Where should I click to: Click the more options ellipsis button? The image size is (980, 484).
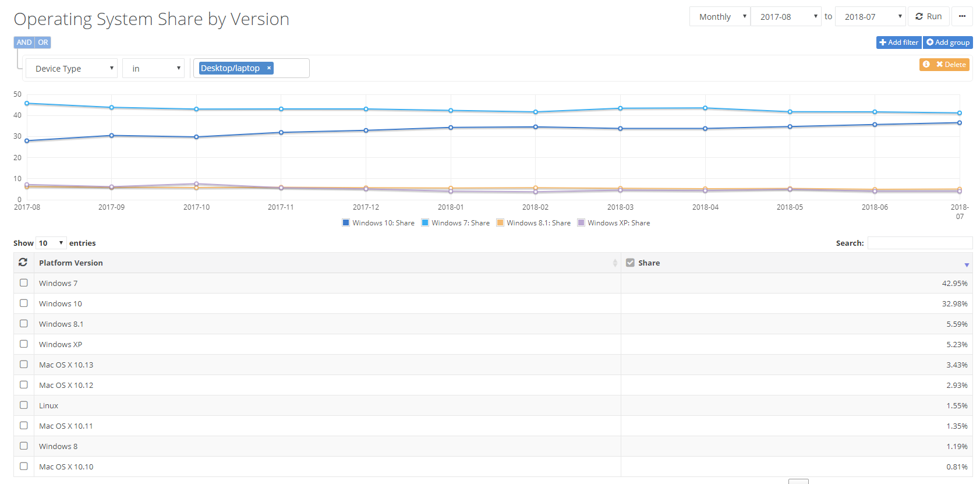[x=962, y=16]
